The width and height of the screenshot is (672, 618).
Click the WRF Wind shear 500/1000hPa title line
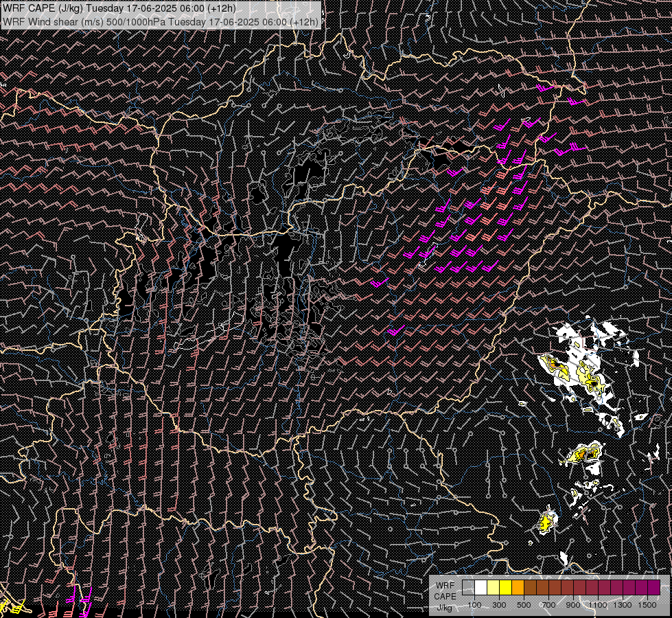(161, 22)
